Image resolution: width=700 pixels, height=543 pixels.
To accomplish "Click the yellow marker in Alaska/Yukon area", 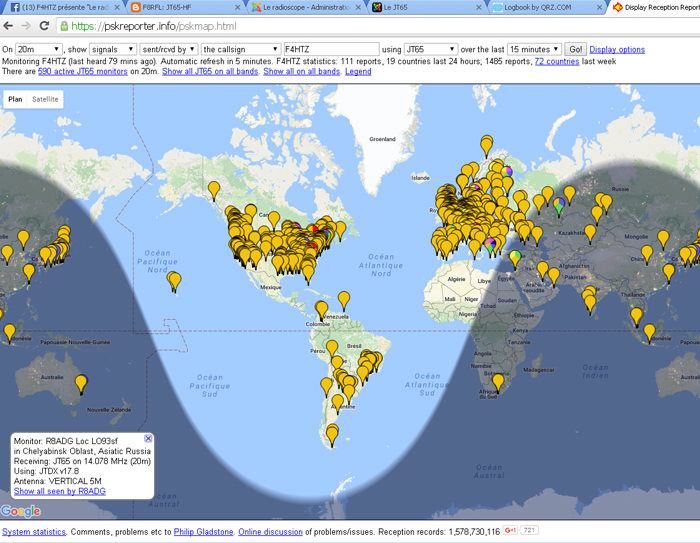I will 214,190.
